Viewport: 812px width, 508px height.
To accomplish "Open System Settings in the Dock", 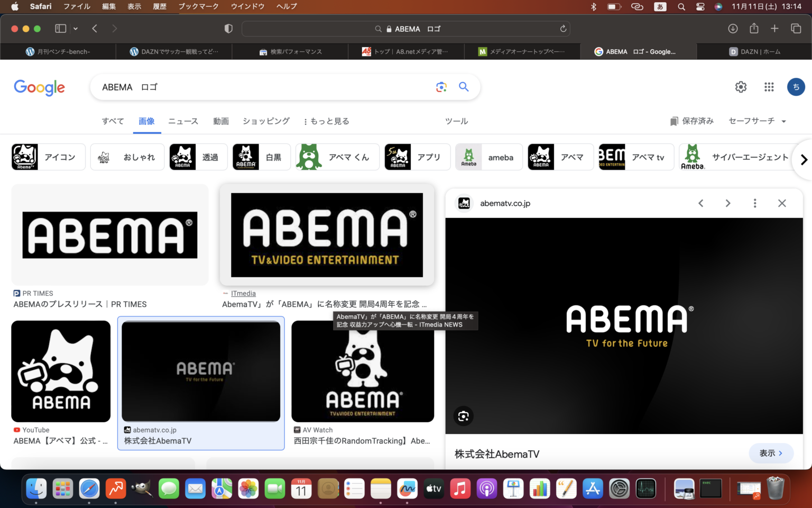I will (x=619, y=488).
